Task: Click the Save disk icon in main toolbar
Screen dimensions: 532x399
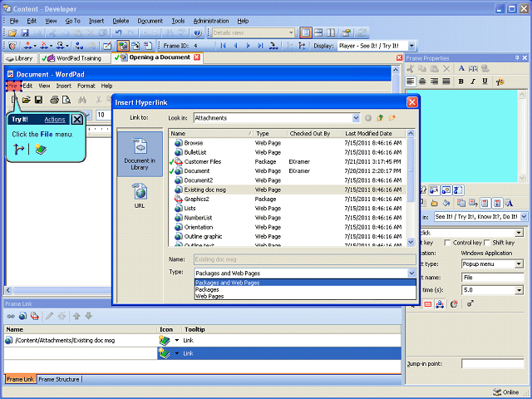Action: coord(25,33)
